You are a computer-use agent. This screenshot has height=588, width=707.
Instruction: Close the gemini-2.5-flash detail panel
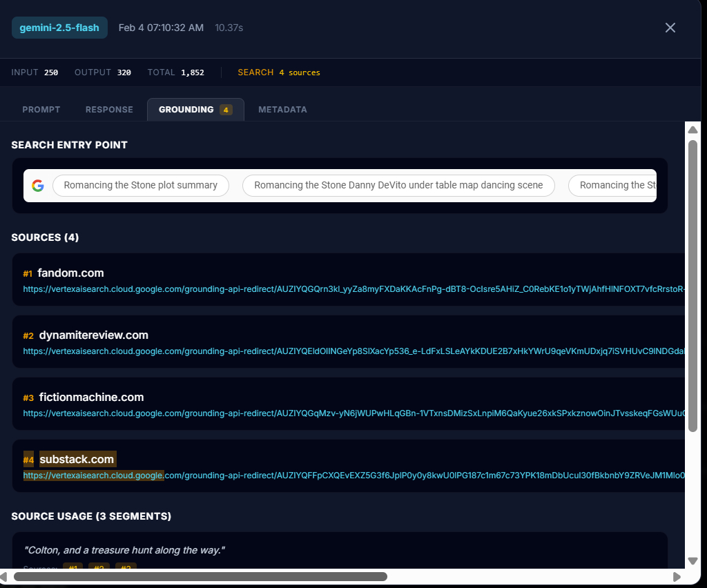click(670, 28)
